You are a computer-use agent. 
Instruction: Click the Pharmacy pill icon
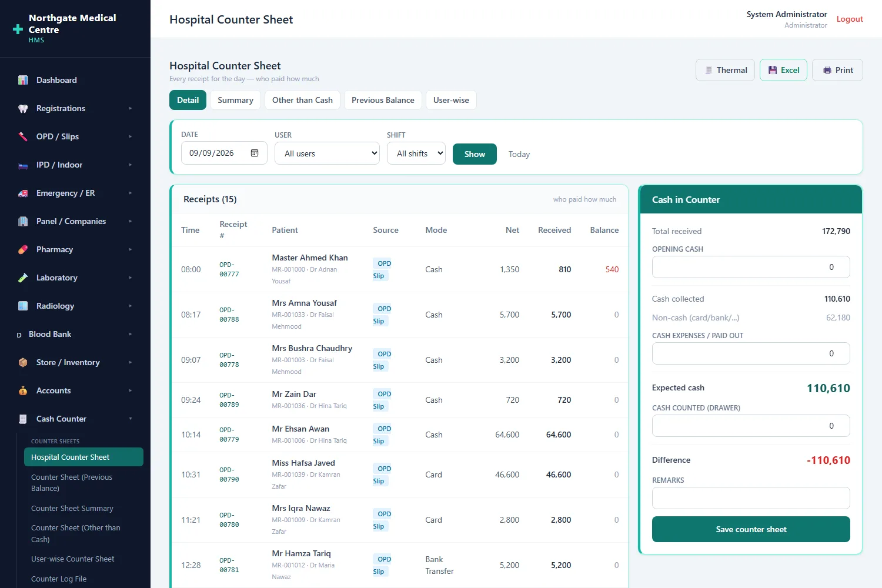click(x=23, y=249)
